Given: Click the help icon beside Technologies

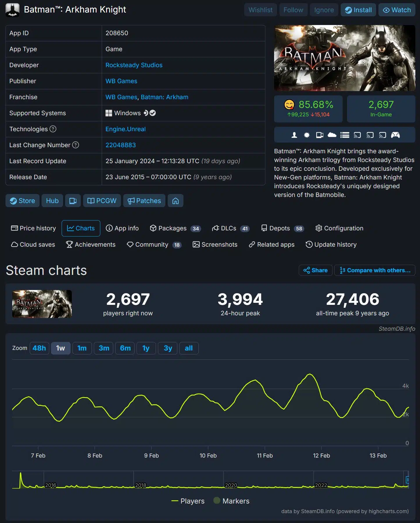Looking at the screenshot, I should [x=53, y=129].
